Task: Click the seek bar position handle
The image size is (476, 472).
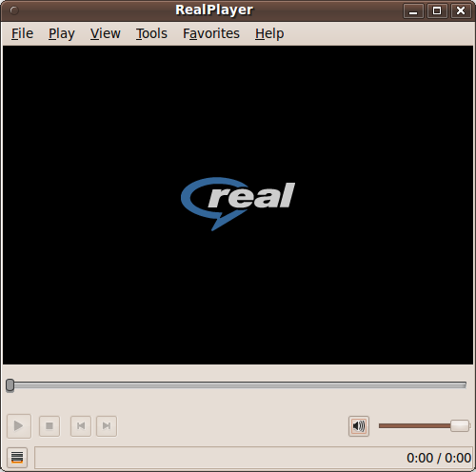Action: point(10,385)
